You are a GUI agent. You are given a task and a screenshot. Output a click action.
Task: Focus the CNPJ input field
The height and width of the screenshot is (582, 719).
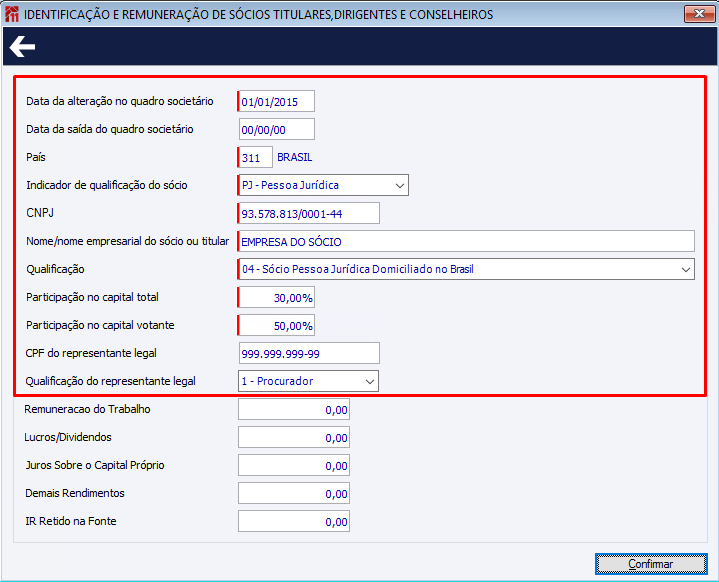tap(309, 213)
